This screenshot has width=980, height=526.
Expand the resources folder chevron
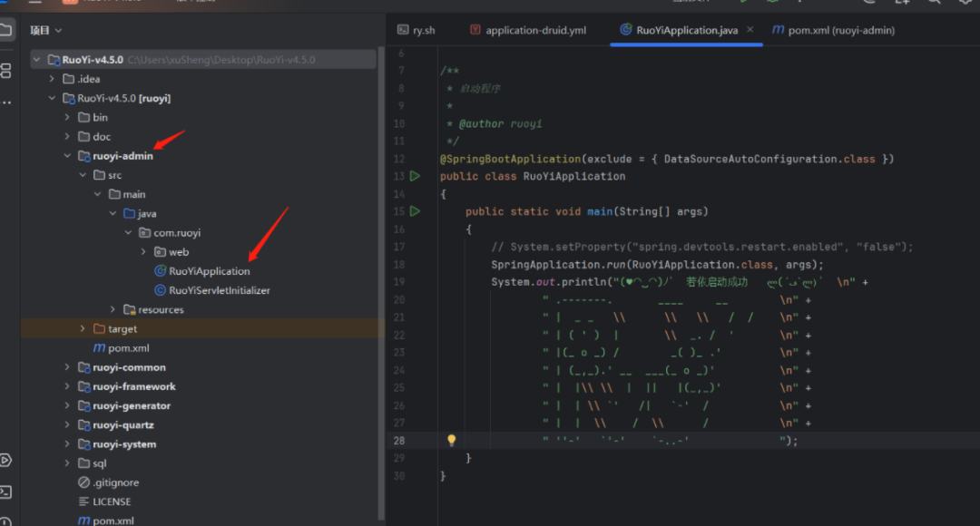[113, 309]
